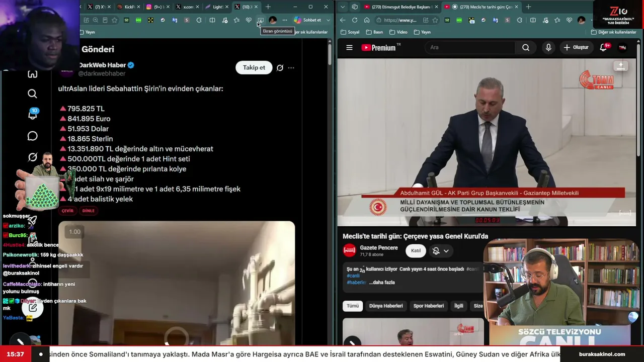Click the #canli hashtag link
This screenshot has width=644, height=362.
pos(353,276)
